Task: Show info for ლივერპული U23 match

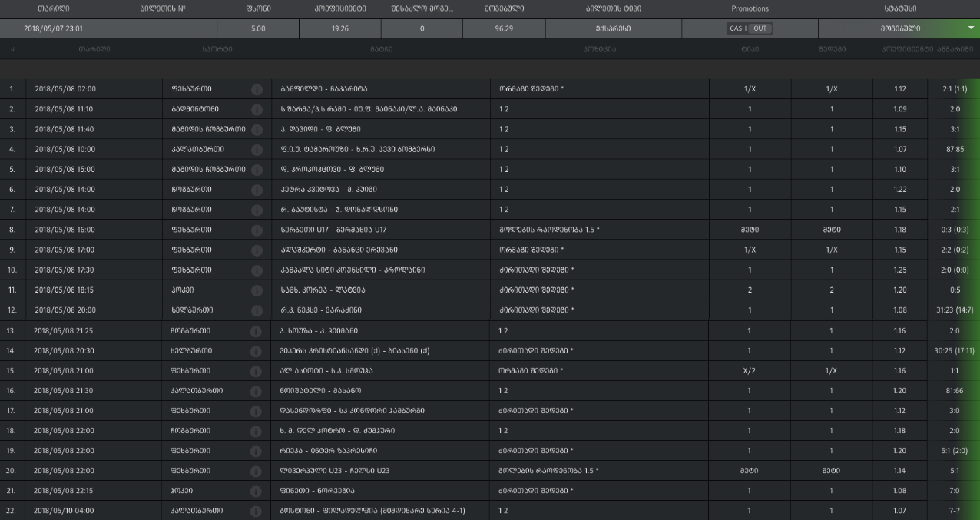Action: 257,471
